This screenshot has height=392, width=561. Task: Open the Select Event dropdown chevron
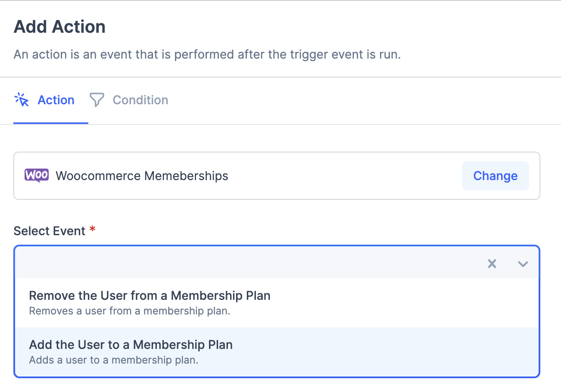tap(523, 263)
